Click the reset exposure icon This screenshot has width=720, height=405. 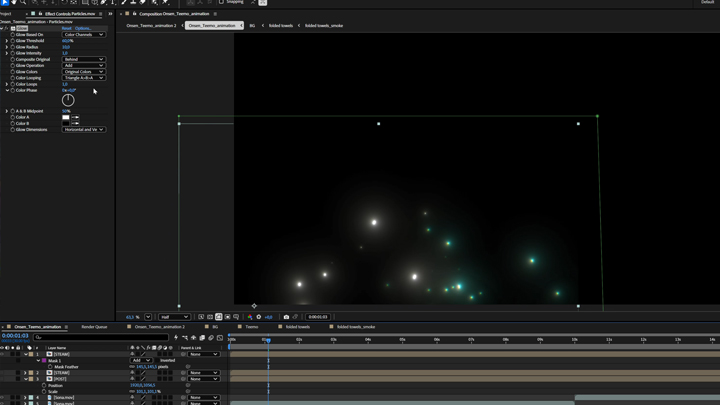pyautogui.click(x=259, y=317)
